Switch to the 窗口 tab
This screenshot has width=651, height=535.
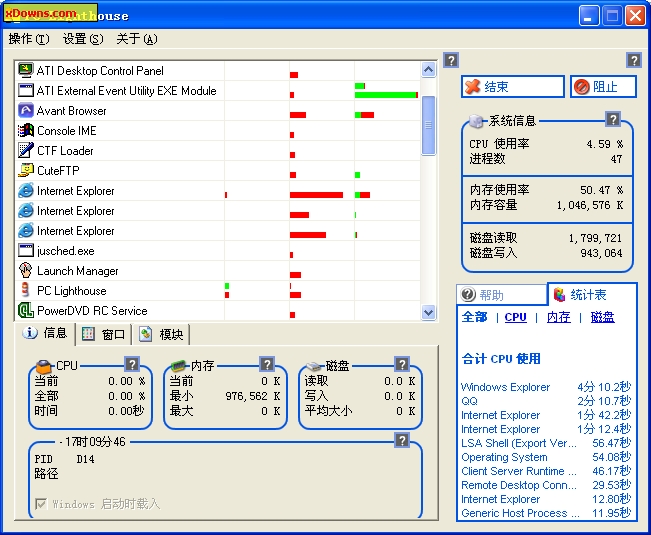pos(104,334)
